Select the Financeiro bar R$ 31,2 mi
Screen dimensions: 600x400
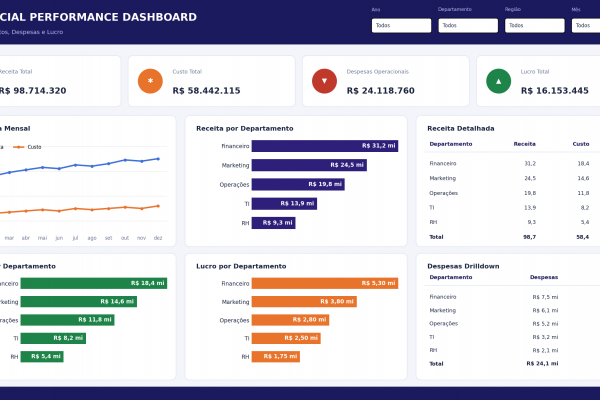324,146
